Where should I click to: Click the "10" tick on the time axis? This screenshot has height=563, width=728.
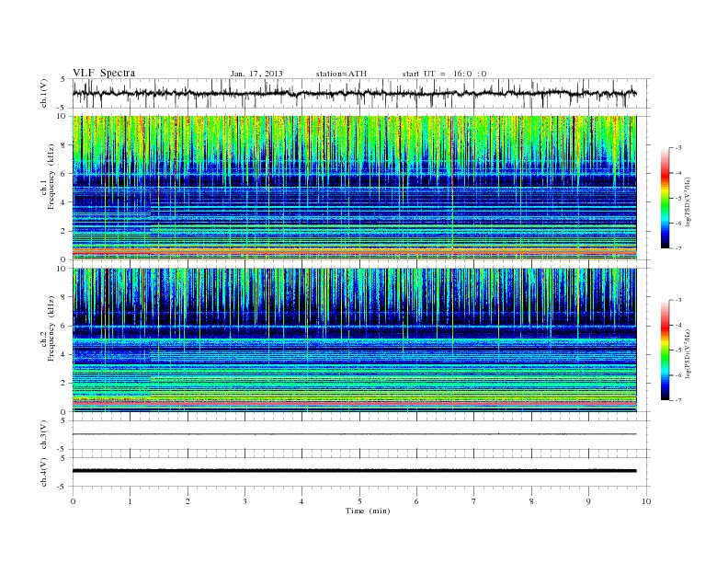[x=646, y=501]
